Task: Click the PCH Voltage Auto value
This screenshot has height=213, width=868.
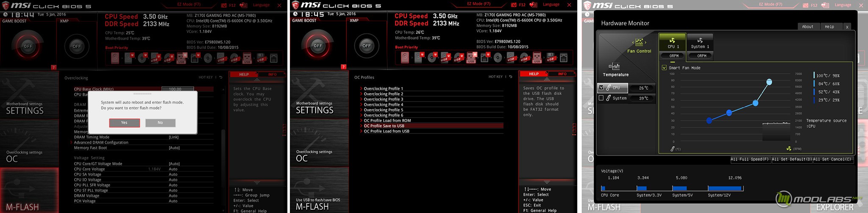Action: point(173,201)
